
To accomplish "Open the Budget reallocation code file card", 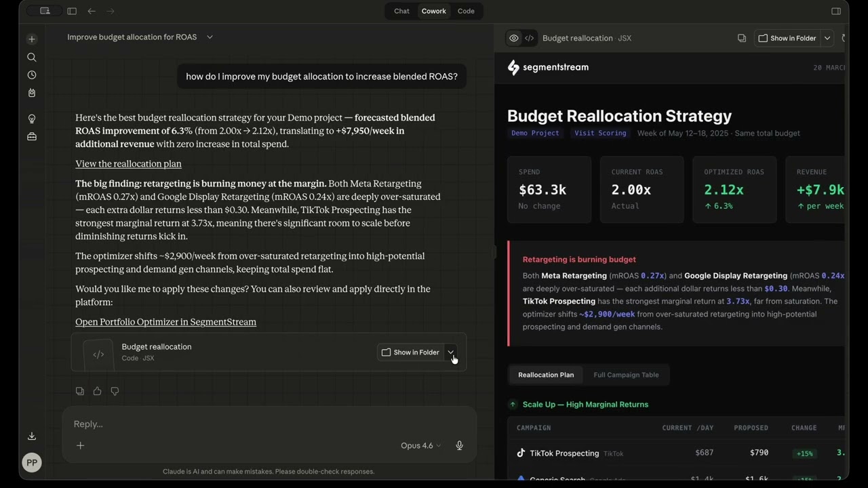I will 269,352.
